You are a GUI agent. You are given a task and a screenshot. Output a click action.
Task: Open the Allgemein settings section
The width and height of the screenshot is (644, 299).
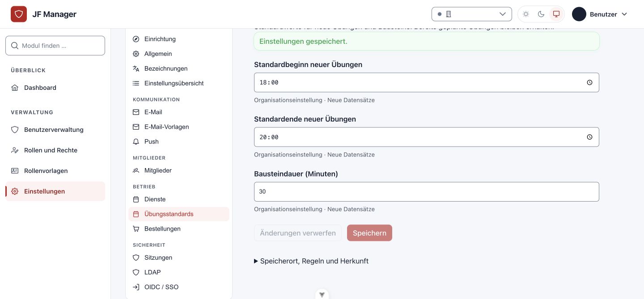(x=179, y=54)
